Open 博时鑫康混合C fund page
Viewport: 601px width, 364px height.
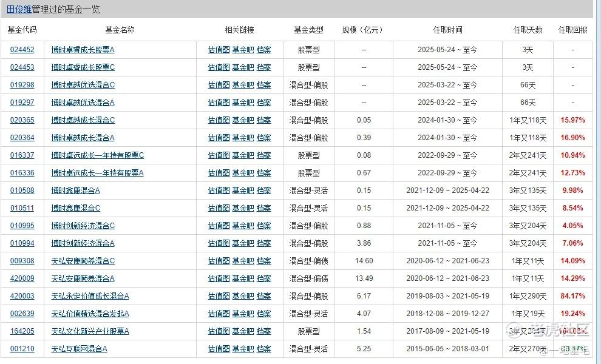75,208
